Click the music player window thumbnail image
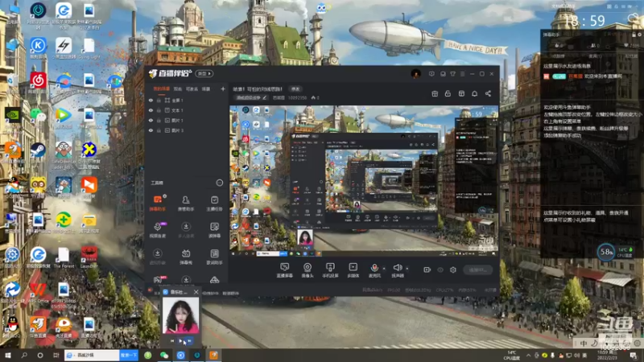Screen dimensions: 644x362 [x=180, y=315]
